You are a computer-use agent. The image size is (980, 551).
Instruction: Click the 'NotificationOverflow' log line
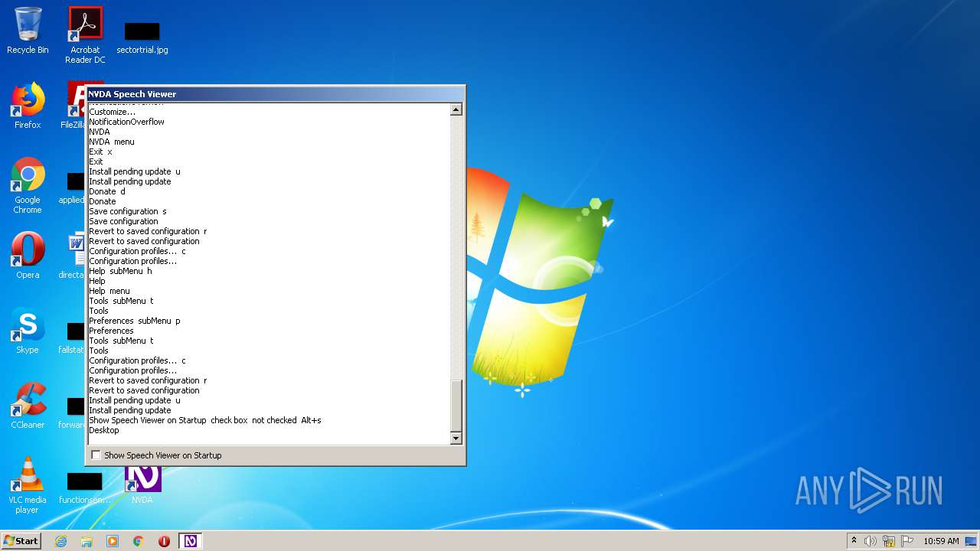point(126,122)
